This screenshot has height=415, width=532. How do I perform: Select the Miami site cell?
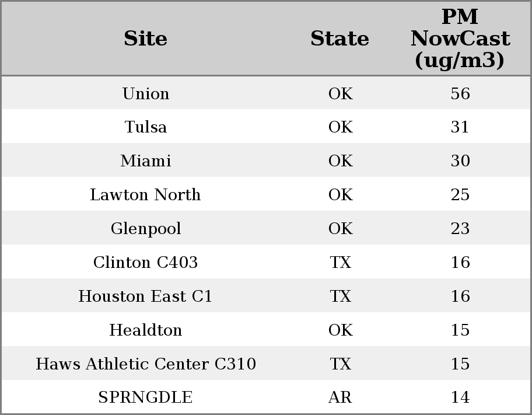[x=146, y=161]
